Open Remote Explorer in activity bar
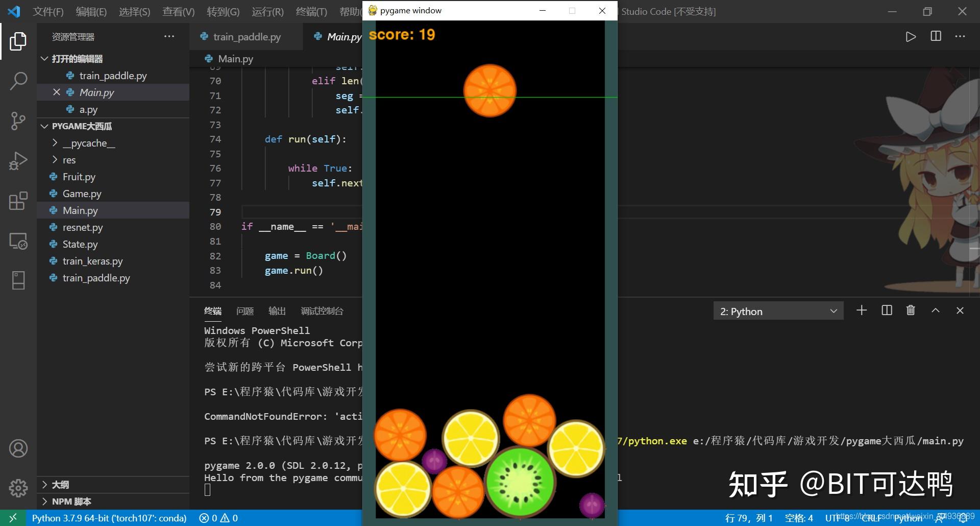 18,241
